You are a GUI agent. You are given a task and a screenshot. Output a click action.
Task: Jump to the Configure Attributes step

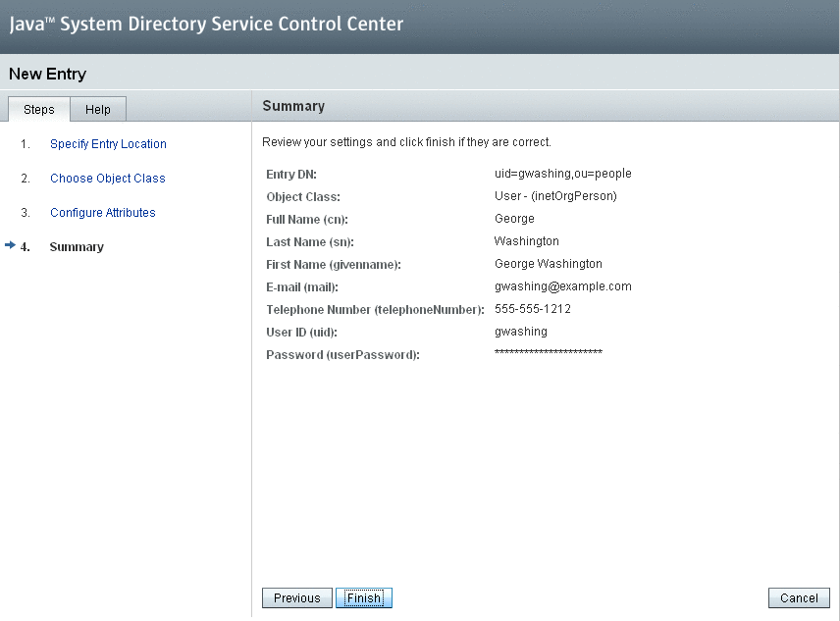pos(103,213)
